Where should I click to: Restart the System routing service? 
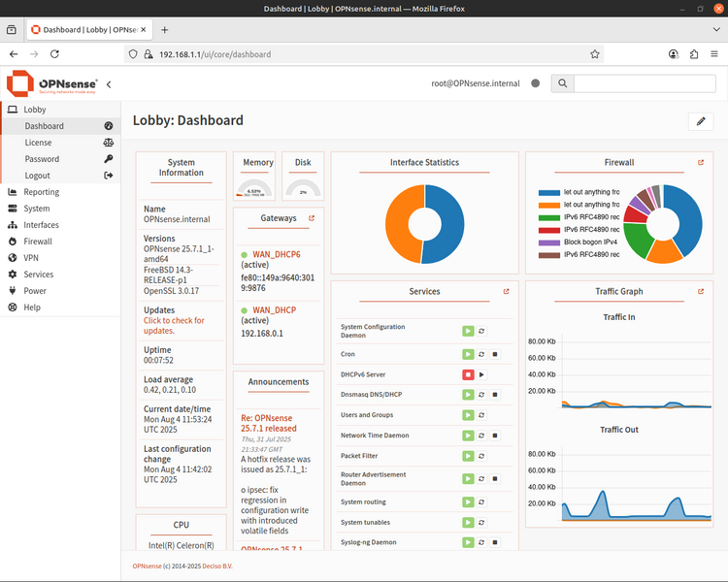point(481,501)
